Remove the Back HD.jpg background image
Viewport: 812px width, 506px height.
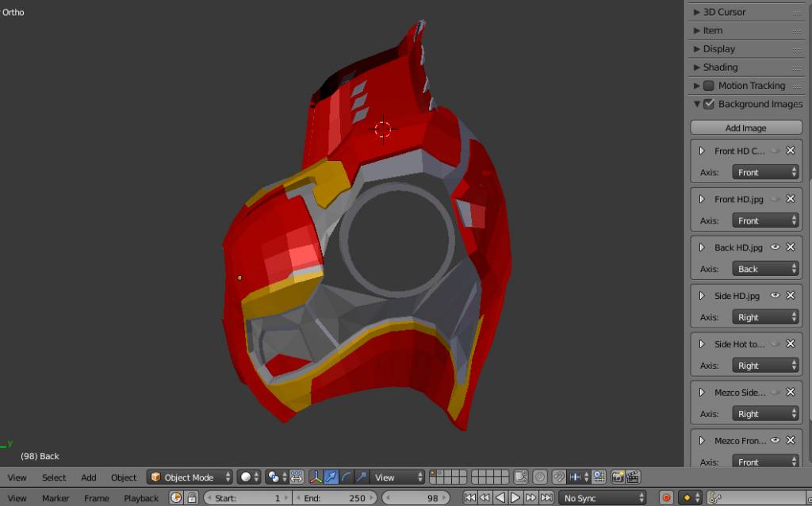click(791, 247)
